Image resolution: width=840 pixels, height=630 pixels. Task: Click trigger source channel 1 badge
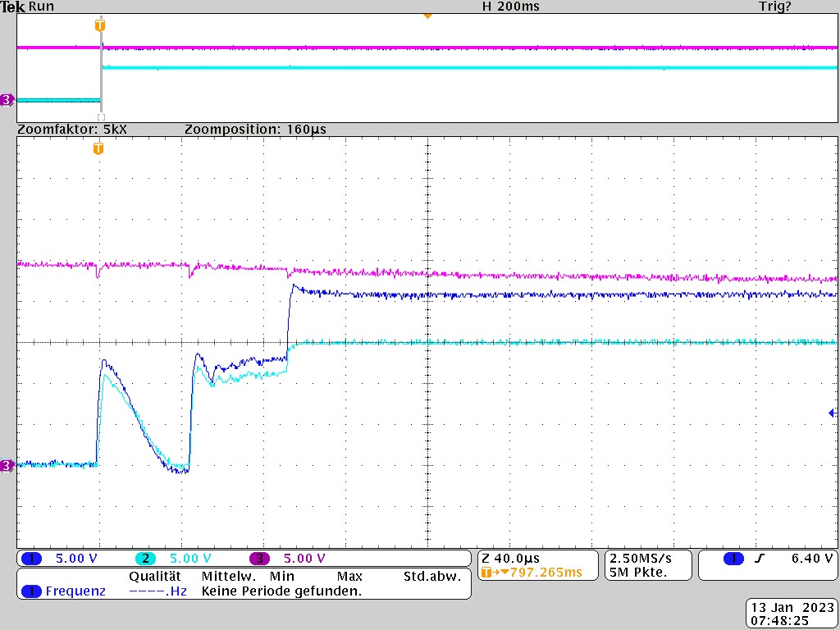733,559
